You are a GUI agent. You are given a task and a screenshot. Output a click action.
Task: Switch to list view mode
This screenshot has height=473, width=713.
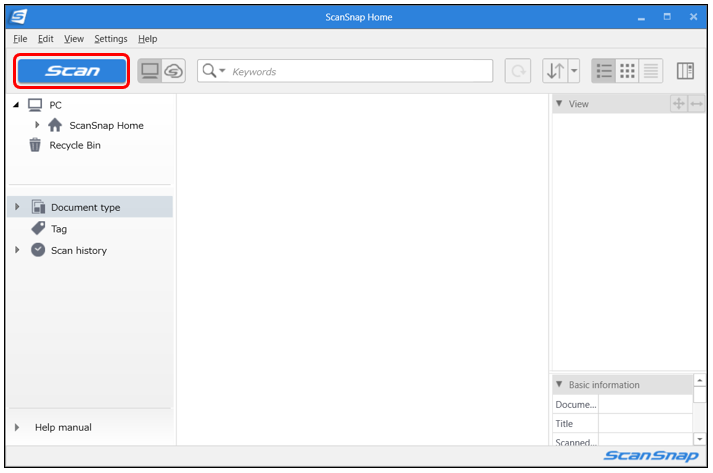click(604, 71)
